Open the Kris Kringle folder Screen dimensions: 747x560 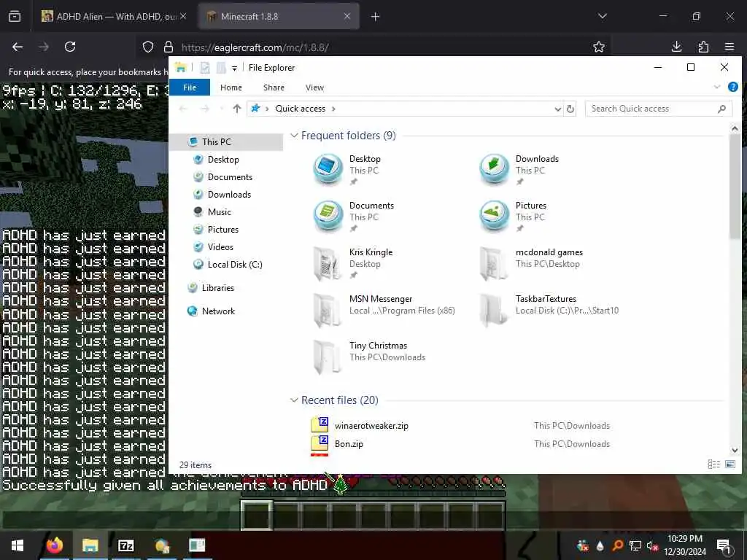[352, 262]
